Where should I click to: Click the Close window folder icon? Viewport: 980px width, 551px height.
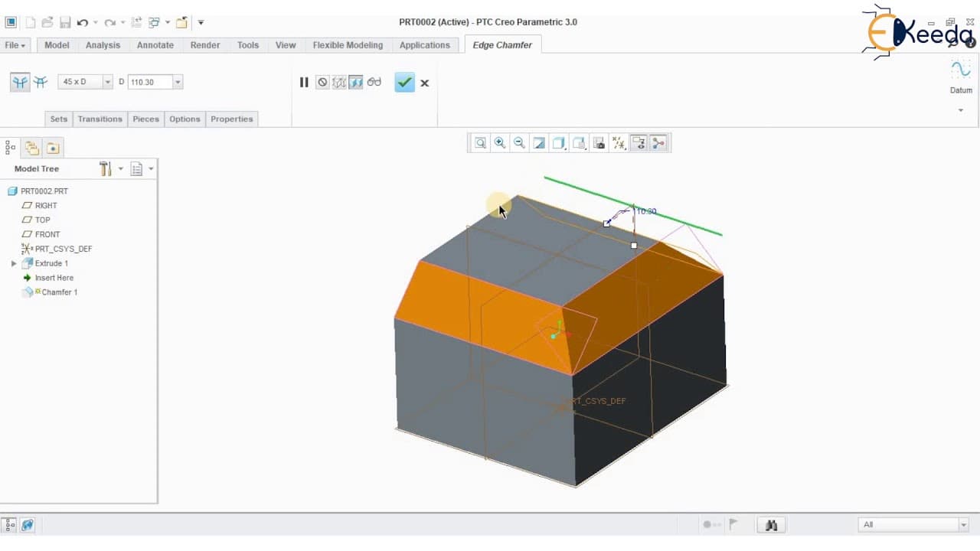tap(182, 22)
